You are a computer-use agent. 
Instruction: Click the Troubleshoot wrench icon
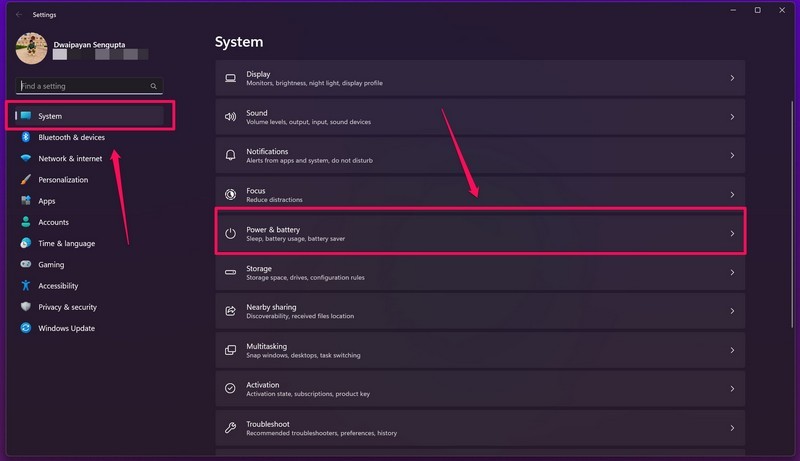(x=230, y=428)
